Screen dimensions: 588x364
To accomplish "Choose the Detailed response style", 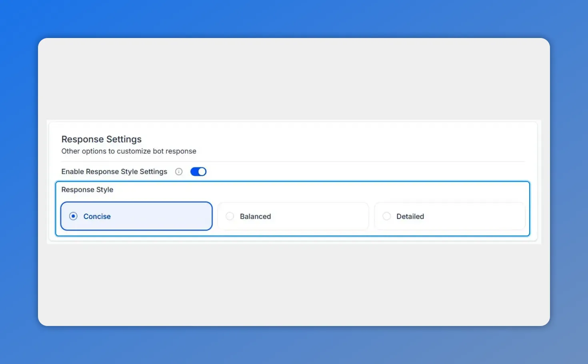I will click(x=450, y=216).
